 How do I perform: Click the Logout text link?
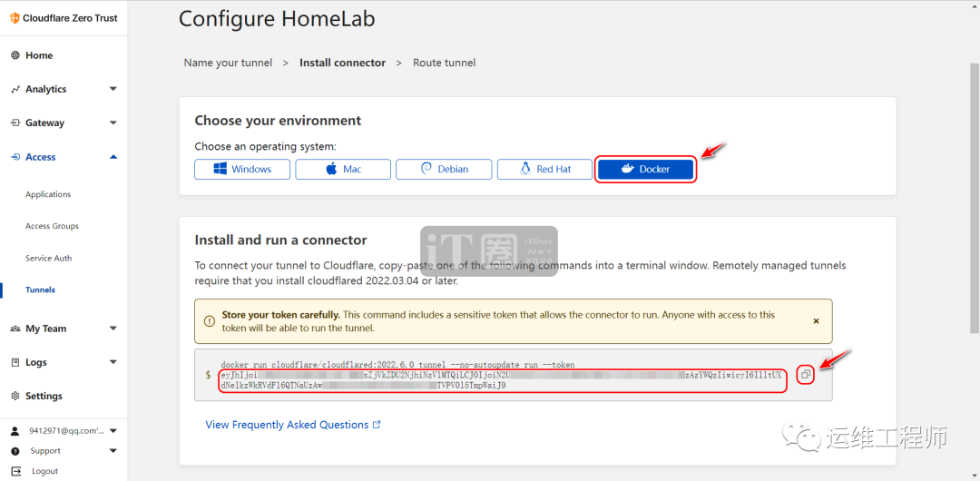pos(45,471)
